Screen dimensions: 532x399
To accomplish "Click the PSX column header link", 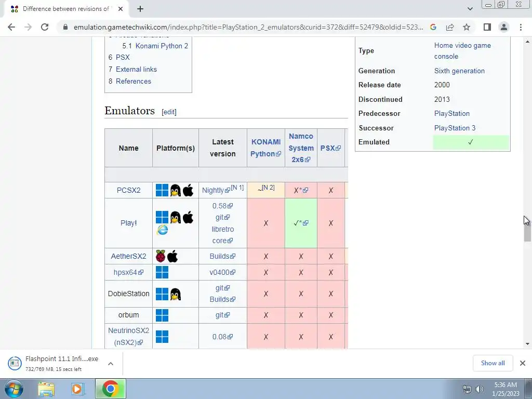I will pos(330,148).
